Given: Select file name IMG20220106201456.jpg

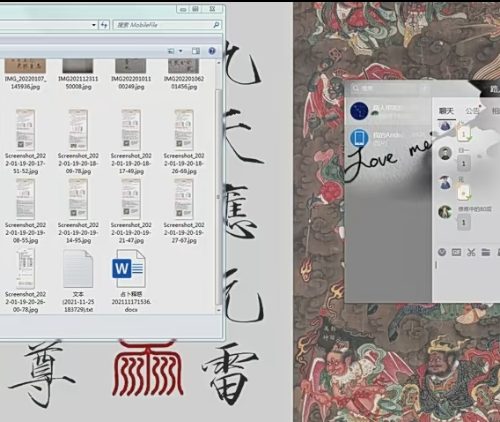Looking at the screenshot, I should (184, 83).
